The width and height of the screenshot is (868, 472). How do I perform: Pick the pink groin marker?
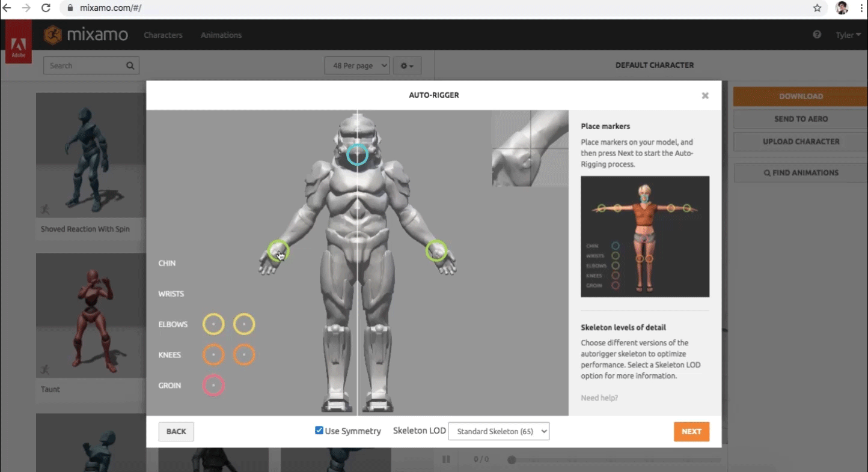pyautogui.click(x=213, y=386)
